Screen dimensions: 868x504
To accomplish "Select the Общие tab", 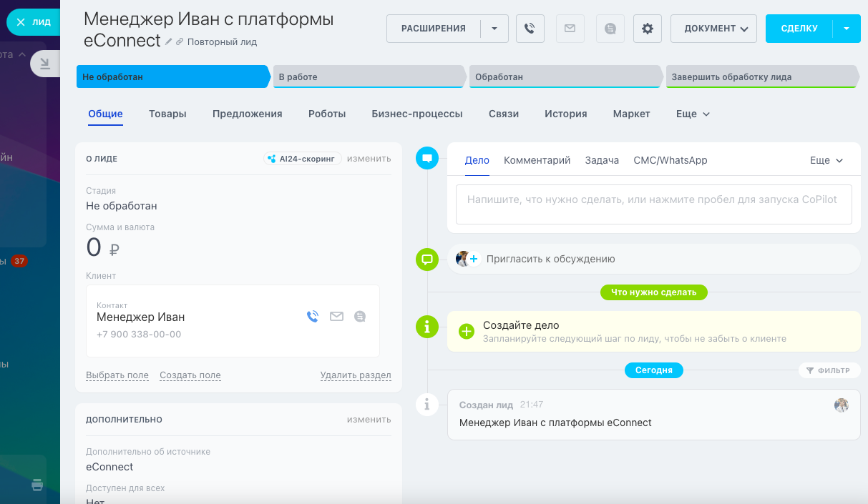I will point(106,114).
